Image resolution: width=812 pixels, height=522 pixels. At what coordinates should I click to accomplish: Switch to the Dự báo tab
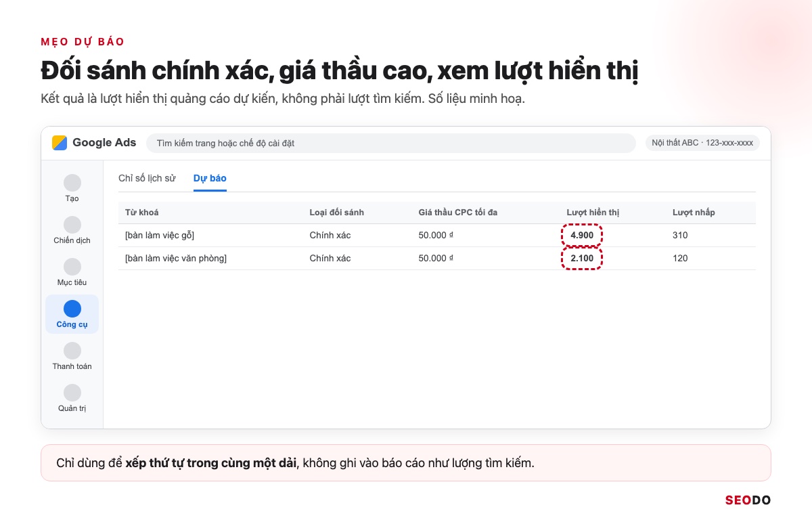pos(210,178)
